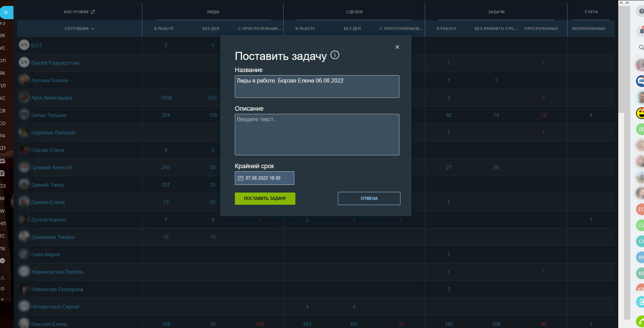The image size is (644, 328).
Task: Click the search magnifier in right sidebar
Action: point(641,47)
